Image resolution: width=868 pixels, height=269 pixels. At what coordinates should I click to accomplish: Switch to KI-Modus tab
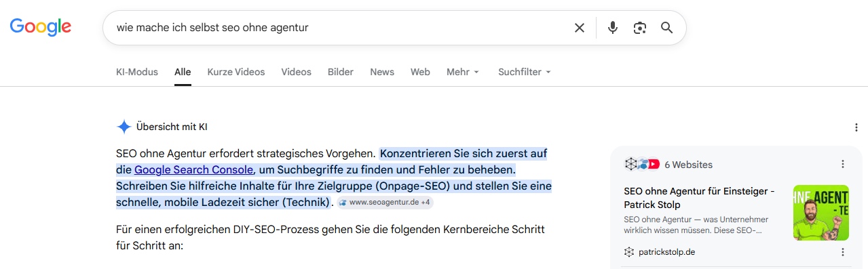137,72
